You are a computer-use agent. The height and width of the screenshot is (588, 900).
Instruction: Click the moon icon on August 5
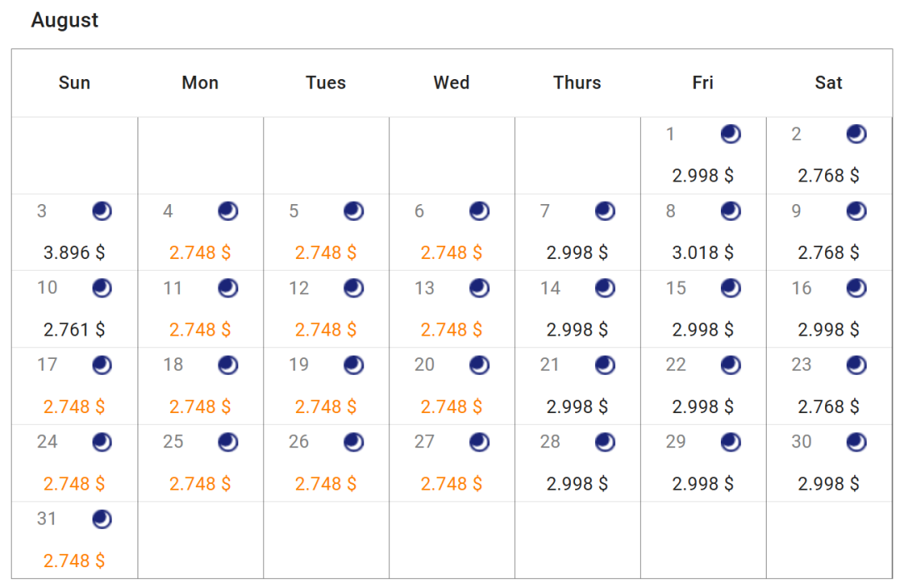click(353, 211)
